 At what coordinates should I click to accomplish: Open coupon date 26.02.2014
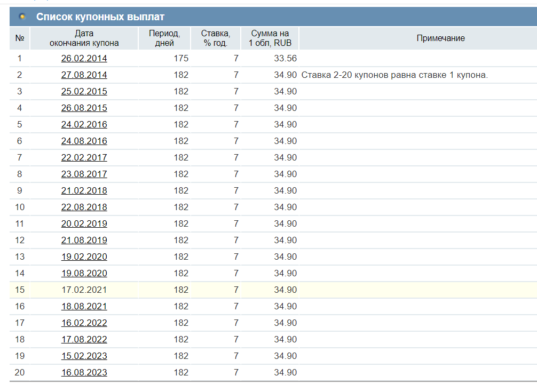coord(84,59)
